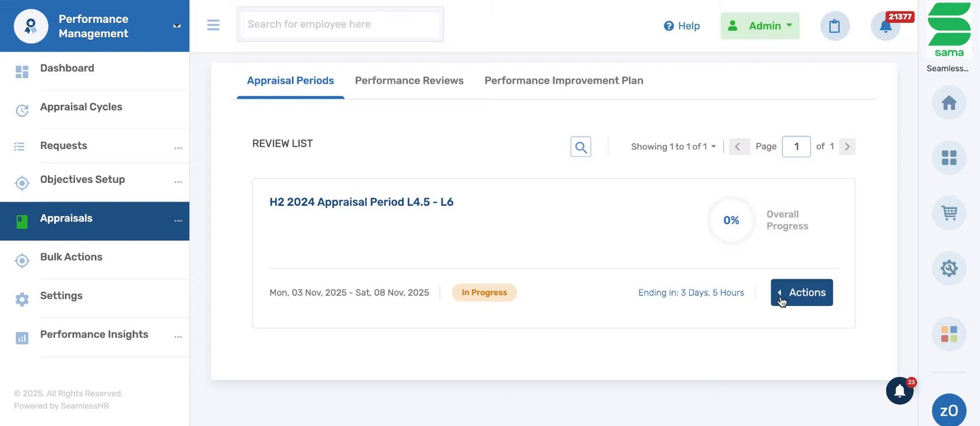980x426 pixels.
Task: Click the gear icon in right rail
Action: (949, 268)
